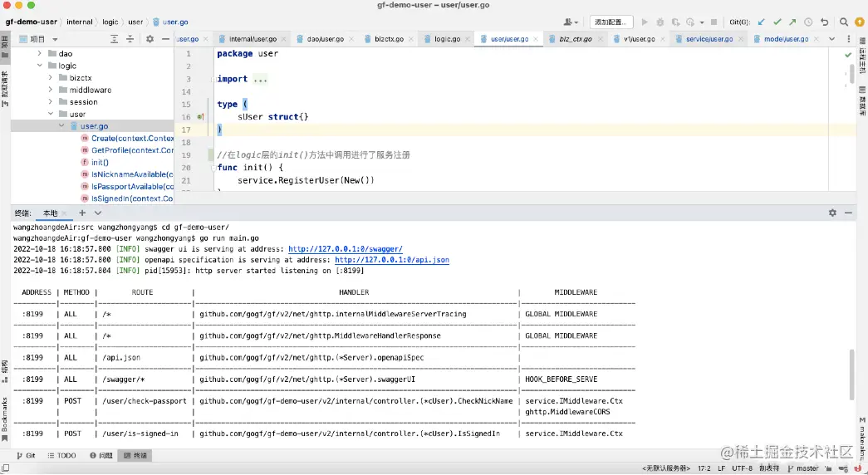This screenshot has height=475, width=868.
Task: Click the LF line separator in status bar
Action: pyautogui.click(x=721, y=468)
